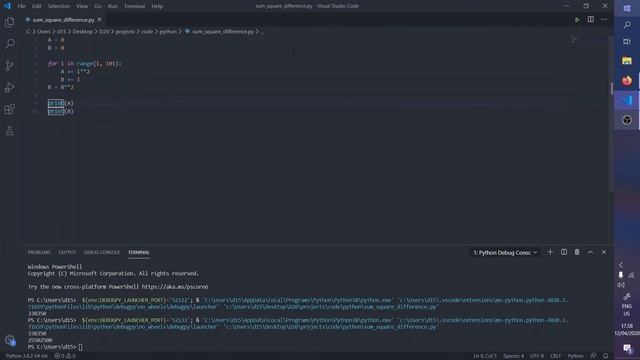
Task: Click the terminal prompt input area
Action: (80, 347)
